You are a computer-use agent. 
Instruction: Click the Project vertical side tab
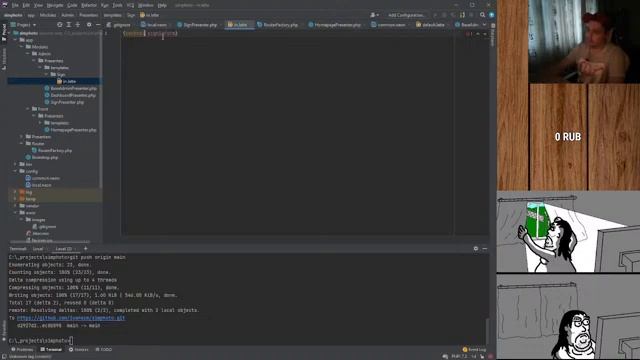point(4,32)
